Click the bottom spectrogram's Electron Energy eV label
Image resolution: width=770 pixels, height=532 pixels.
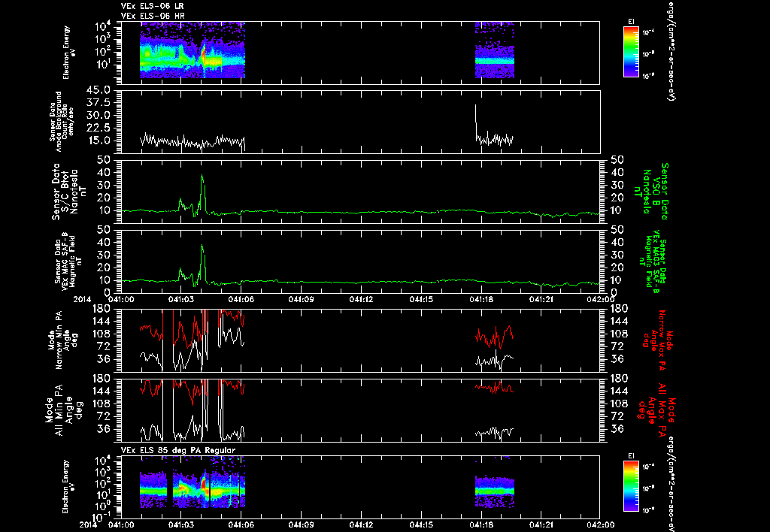tap(67, 487)
